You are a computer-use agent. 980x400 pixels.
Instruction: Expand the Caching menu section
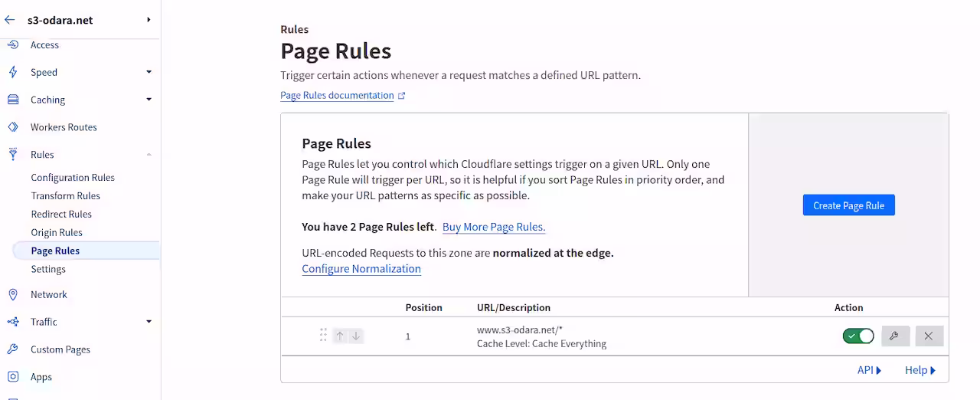(149, 100)
